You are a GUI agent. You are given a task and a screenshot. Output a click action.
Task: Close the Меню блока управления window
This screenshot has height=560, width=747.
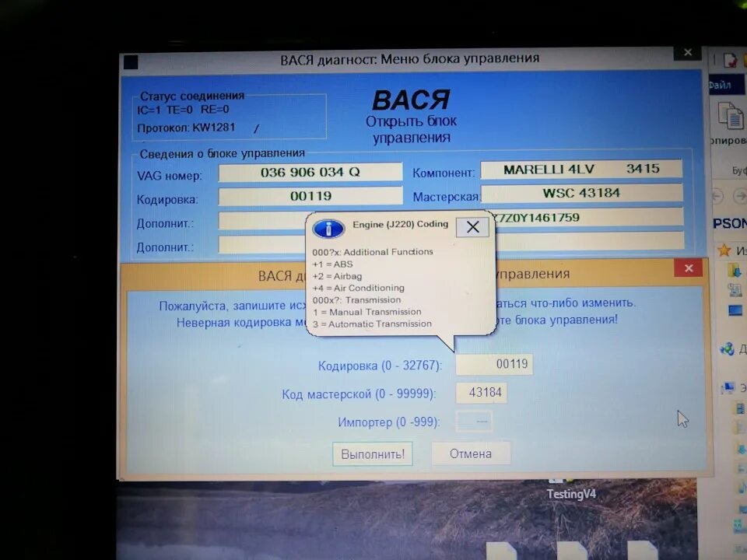(687, 52)
